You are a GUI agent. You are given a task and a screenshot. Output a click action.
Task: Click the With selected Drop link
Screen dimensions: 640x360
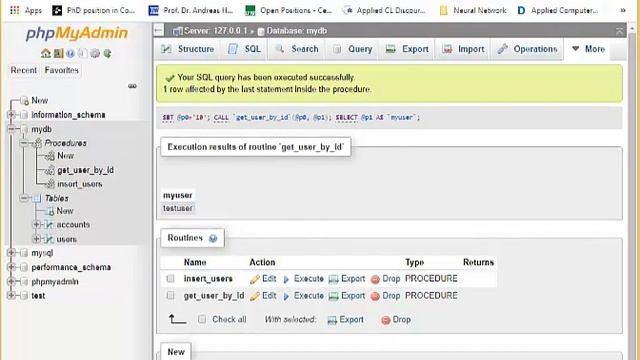pyautogui.click(x=396, y=320)
